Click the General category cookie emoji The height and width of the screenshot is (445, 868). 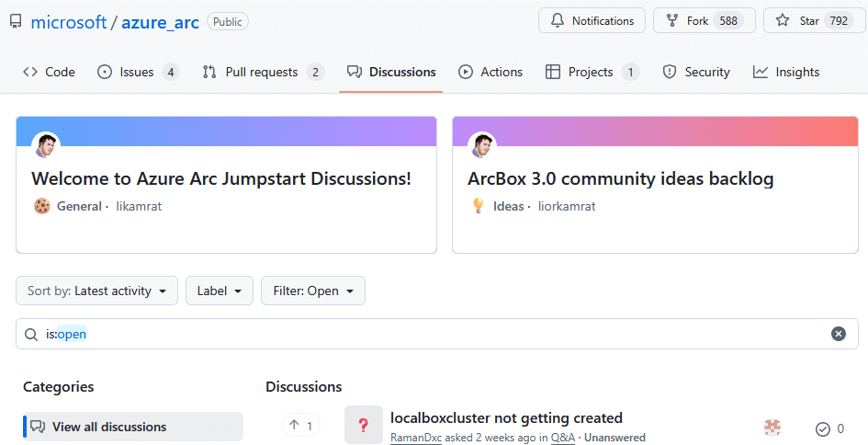click(42, 206)
